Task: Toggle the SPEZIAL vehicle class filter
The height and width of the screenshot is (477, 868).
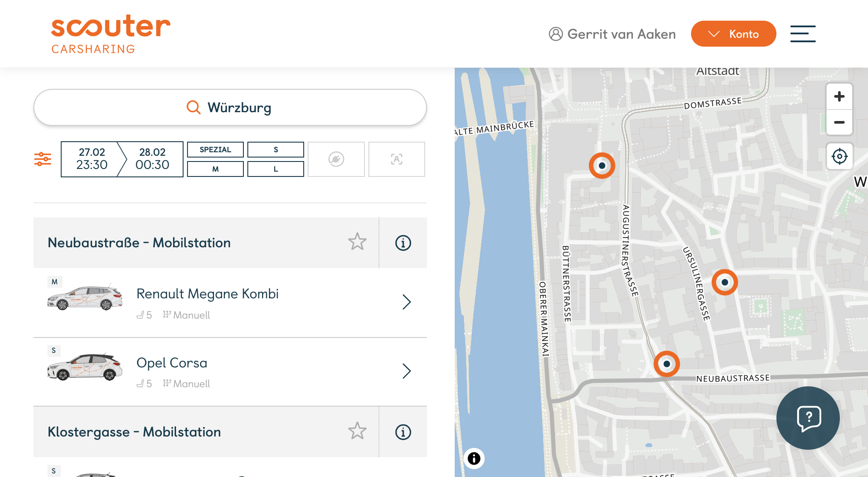Action: coord(215,150)
